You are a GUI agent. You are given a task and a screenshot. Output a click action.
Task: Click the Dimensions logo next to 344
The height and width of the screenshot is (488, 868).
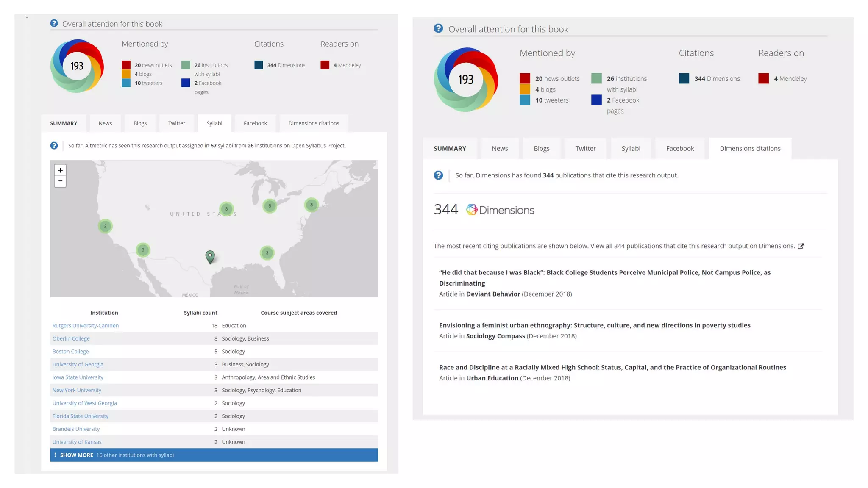(500, 210)
